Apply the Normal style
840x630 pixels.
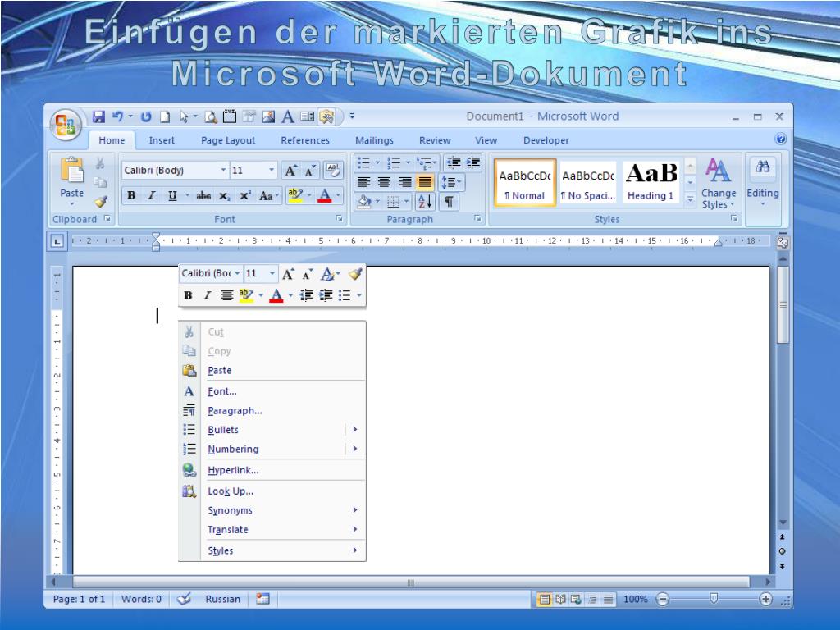(x=524, y=183)
